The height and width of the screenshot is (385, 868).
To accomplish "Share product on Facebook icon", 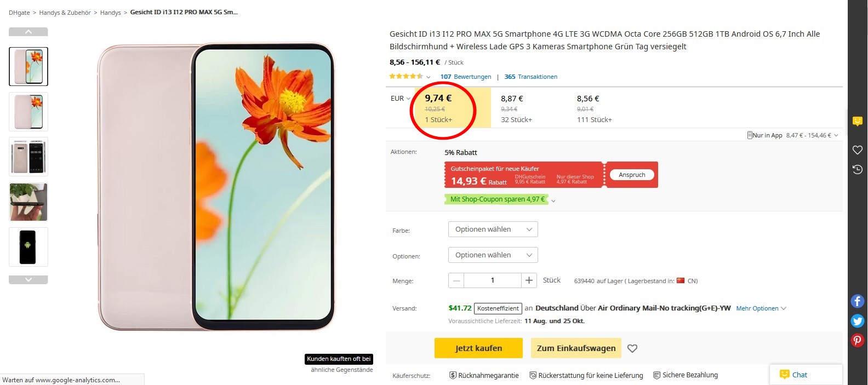I will [857, 301].
